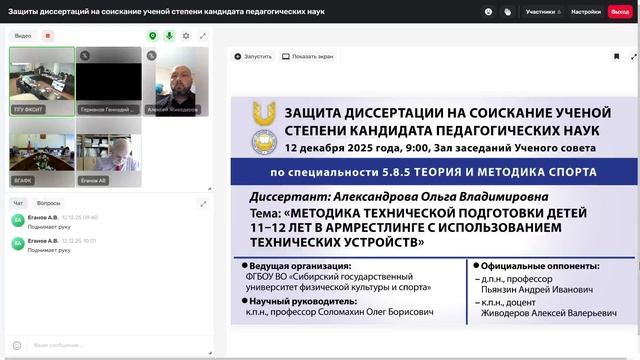Click the horseshoe university logo on slide
The image size is (640, 360).
pyautogui.click(x=264, y=113)
